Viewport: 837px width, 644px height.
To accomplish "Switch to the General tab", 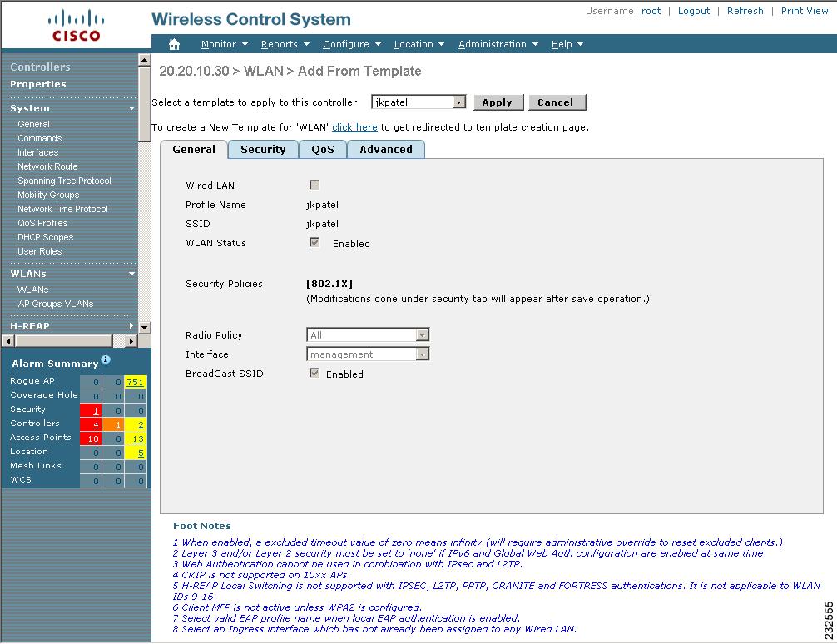I will tap(194, 150).
